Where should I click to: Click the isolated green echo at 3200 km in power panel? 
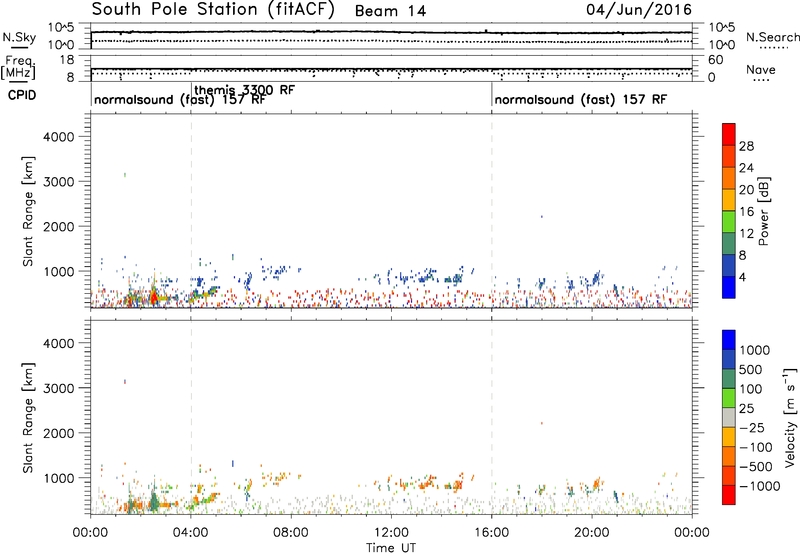[125, 174]
